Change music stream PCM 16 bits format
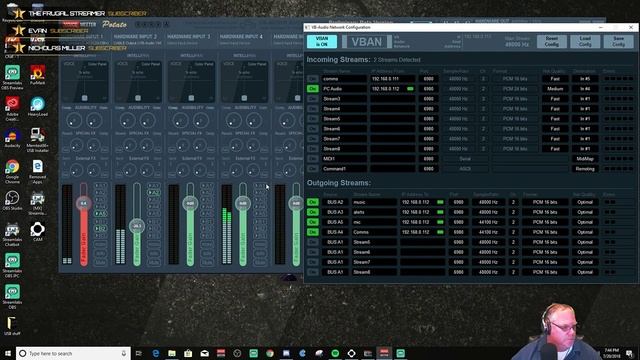The image size is (640, 360). [x=545, y=202]
